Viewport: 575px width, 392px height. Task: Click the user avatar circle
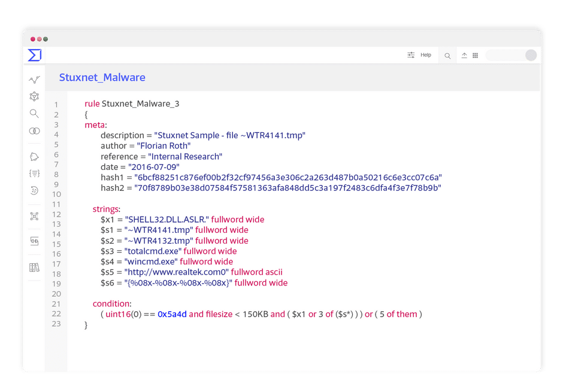(x=531, y=55)
